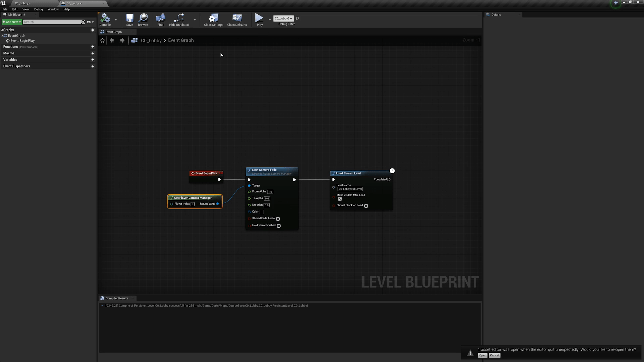Pick a color in the Color swatch
The height and width of the screenshot is (362, 644).
click(262, 212)
